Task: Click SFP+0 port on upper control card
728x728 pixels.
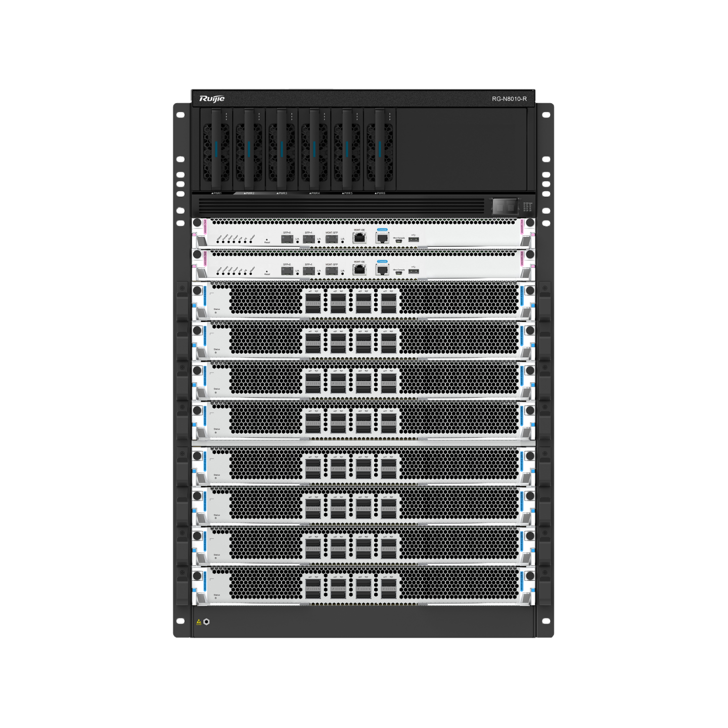Action: click(287, 239)
